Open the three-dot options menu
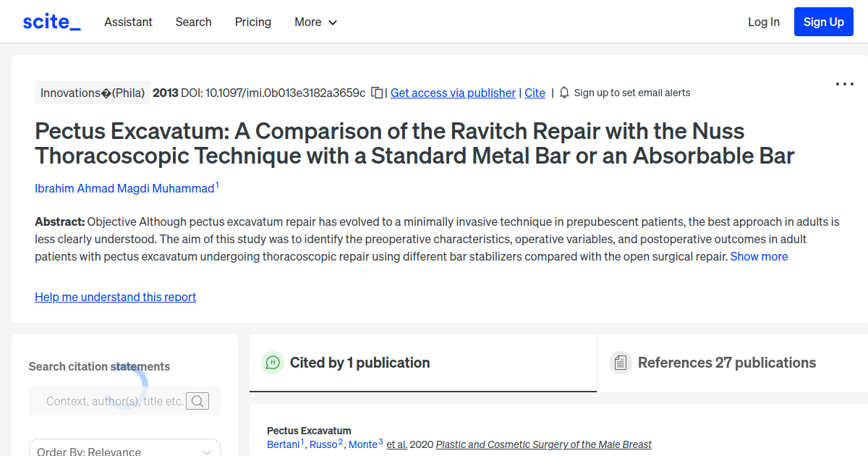The width and height of the screenshot is (868, 456). pos(844,84)
